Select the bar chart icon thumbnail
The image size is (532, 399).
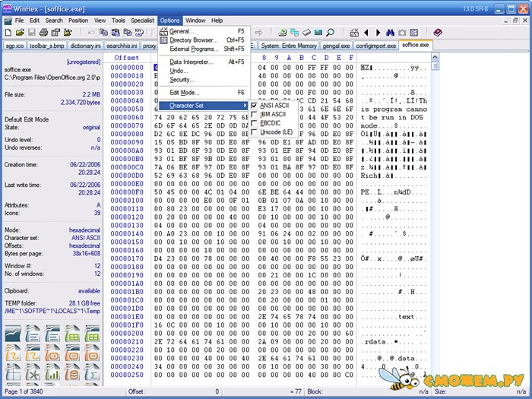tap(52, 372)
